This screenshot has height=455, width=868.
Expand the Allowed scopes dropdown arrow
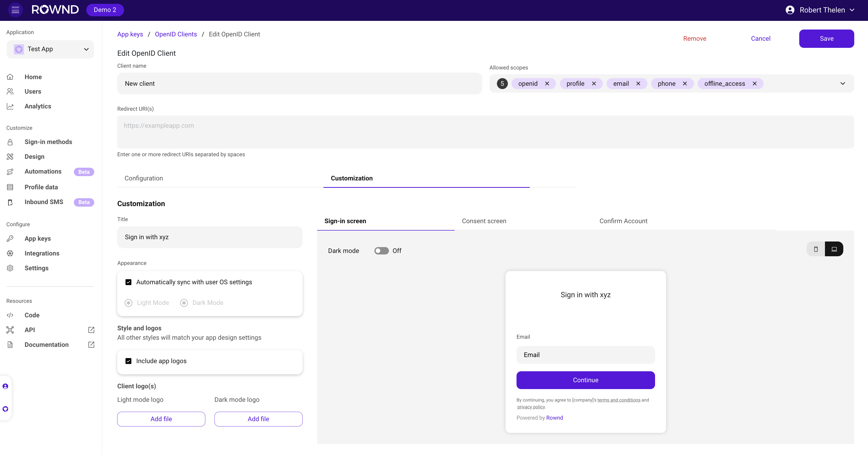842,83
